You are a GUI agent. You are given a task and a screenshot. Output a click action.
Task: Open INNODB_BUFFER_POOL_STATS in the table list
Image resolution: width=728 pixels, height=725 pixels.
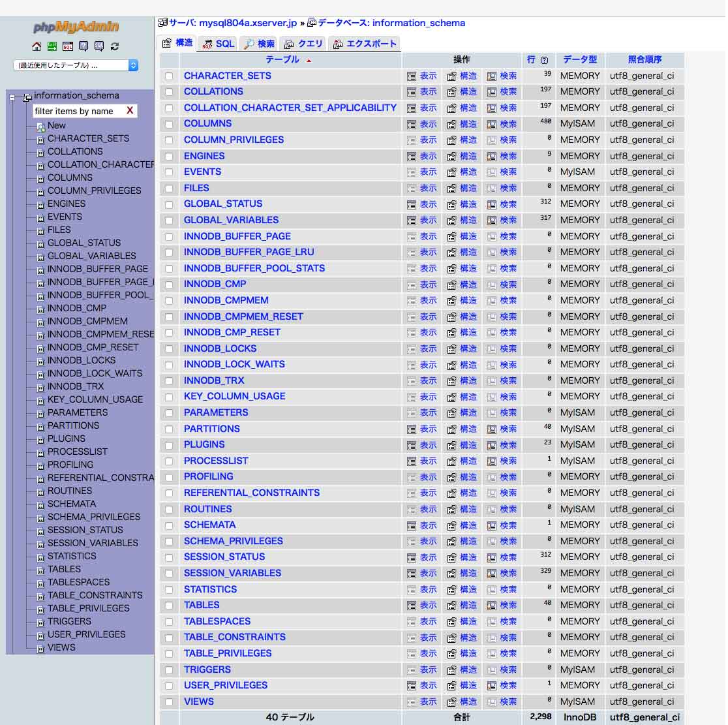(x=254, y=268)
